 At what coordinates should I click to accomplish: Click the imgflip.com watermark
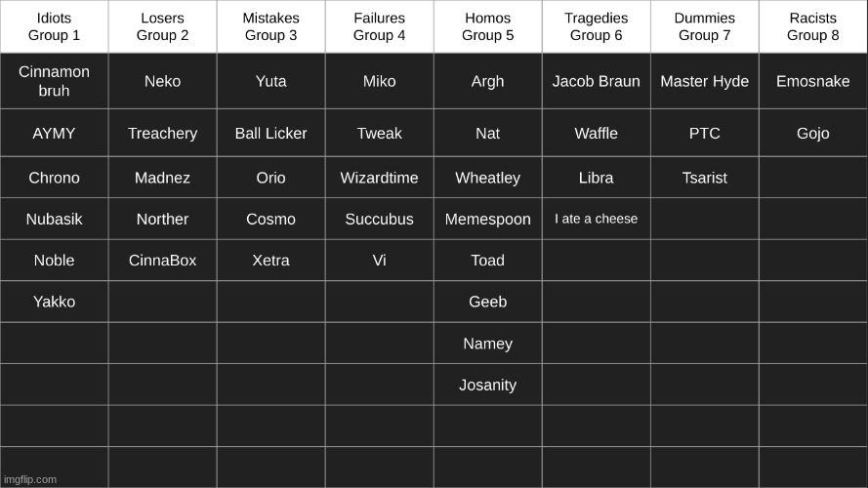coord(30,479)
